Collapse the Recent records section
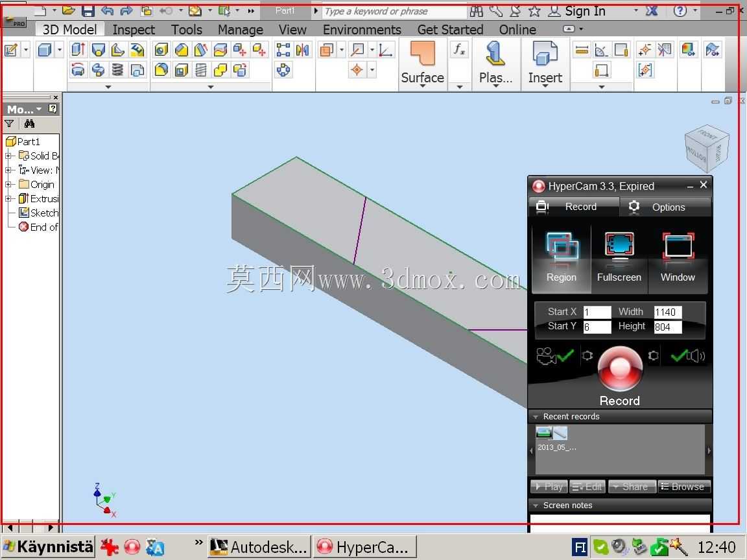The width and height of the screenshot is (747, 560). (x=536, y=417)
